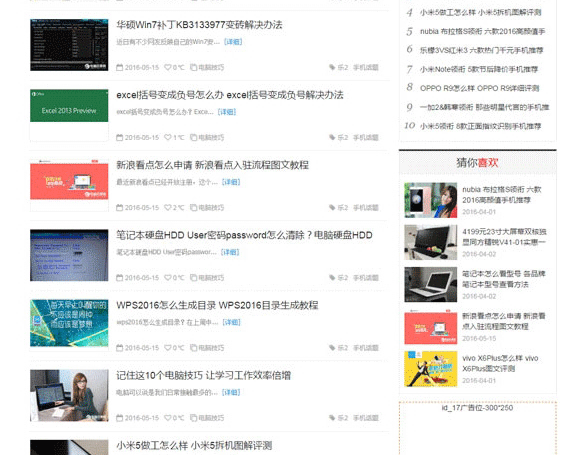This screenshot has width=587, height=455.
Task: Open ranking item 10 小米5领衔
Action: pyautogui.click(x=480, y=126)
